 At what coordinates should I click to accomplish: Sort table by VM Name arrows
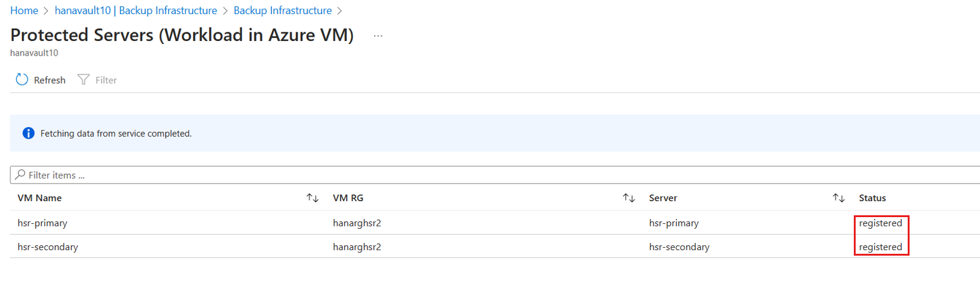tap(312, 198)
